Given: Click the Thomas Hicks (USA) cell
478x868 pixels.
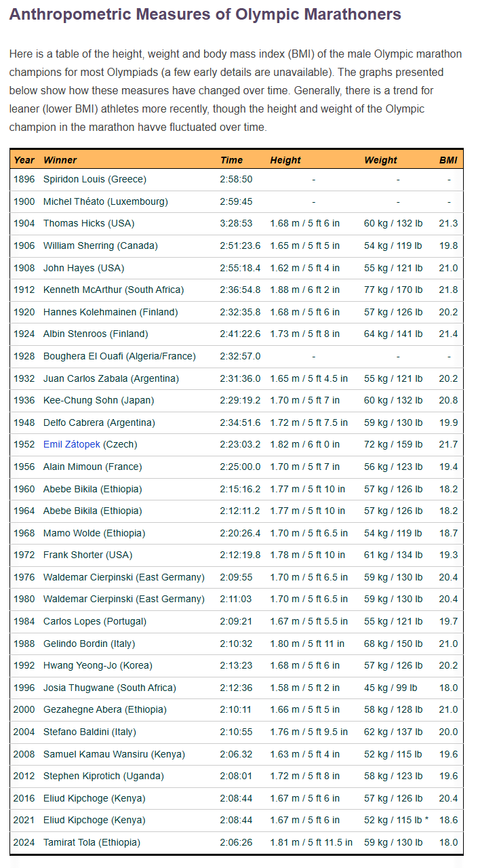Looking at the screenshot, I should [88, 223].
